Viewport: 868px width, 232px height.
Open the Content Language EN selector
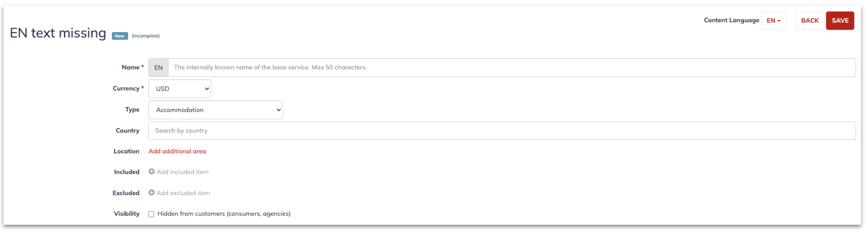(774, 21)
